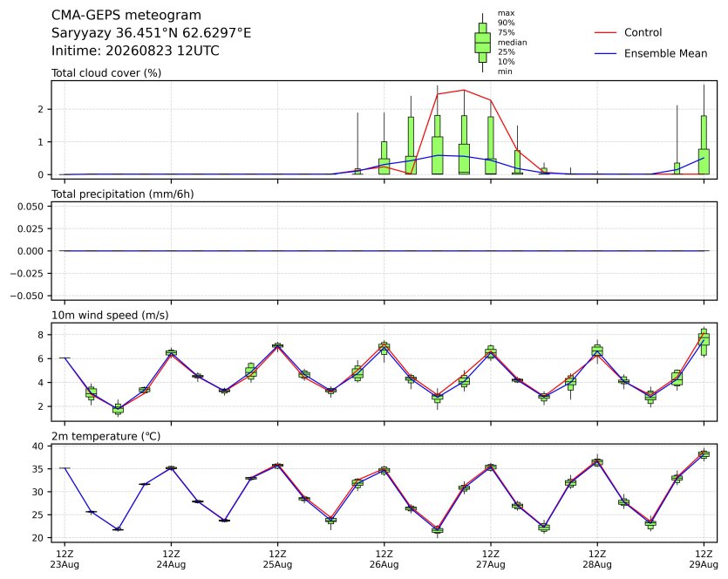Click the 2m temperature panel title

click(x=105, y=437)
